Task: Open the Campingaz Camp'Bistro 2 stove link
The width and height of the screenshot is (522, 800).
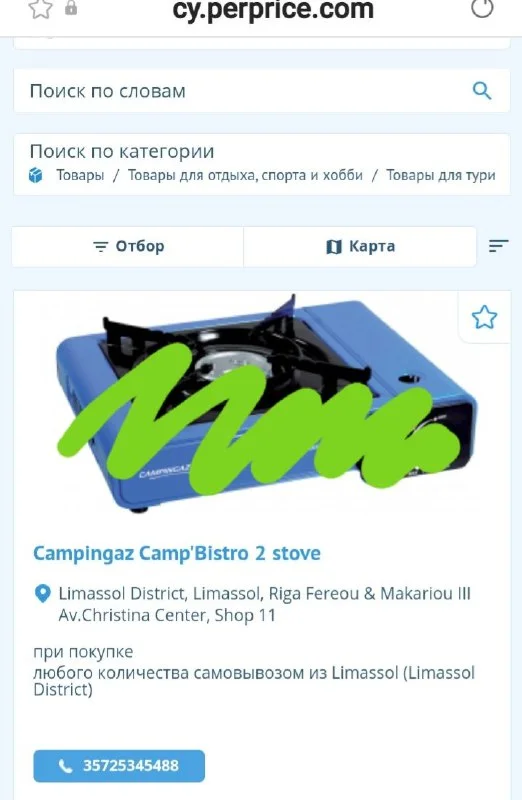Action: pyautogui.click(x=177, y=553)
